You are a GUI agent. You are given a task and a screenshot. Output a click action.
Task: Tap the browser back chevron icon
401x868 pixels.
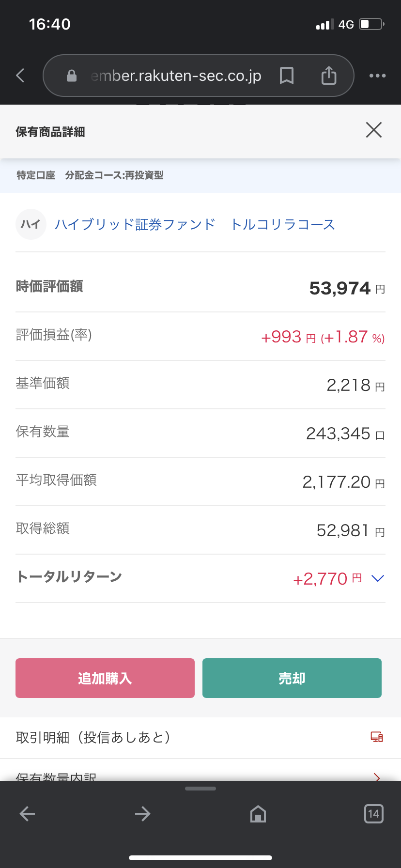[x=20, y=76]
